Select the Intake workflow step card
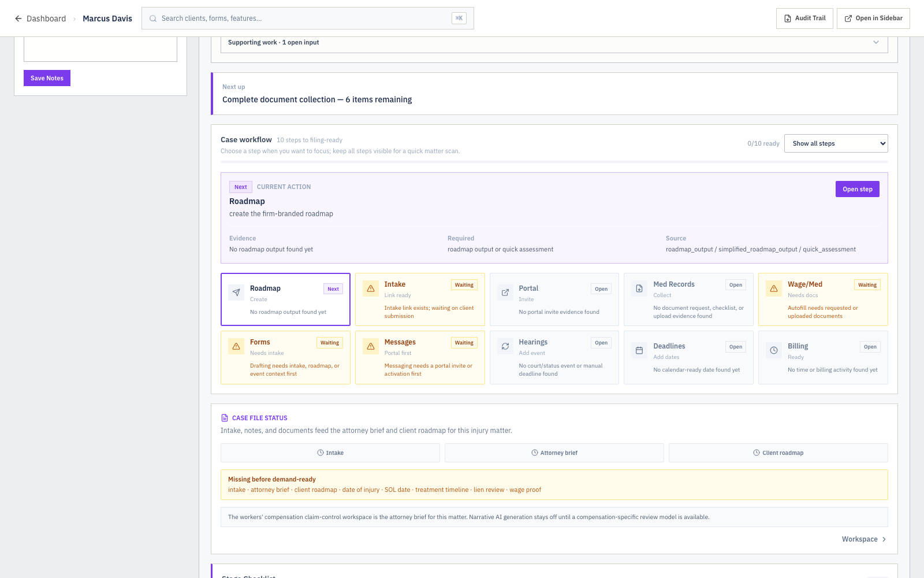This screenshot has width=924, height=578. [420, 299]
